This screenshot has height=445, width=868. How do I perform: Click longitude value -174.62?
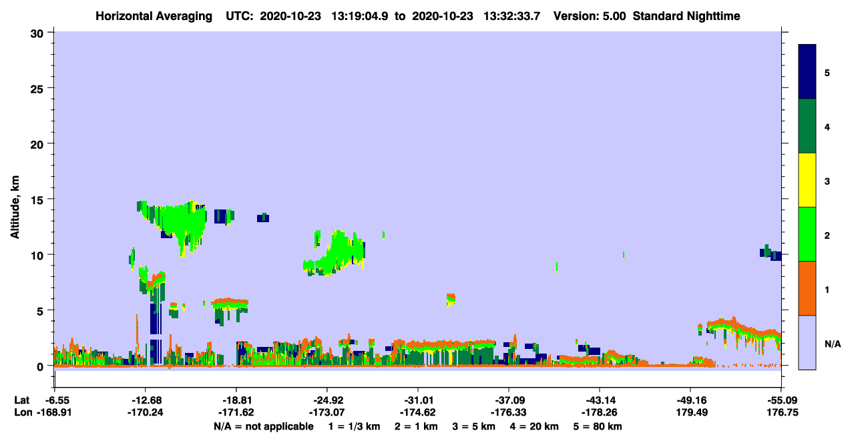[x=418, y=412]
